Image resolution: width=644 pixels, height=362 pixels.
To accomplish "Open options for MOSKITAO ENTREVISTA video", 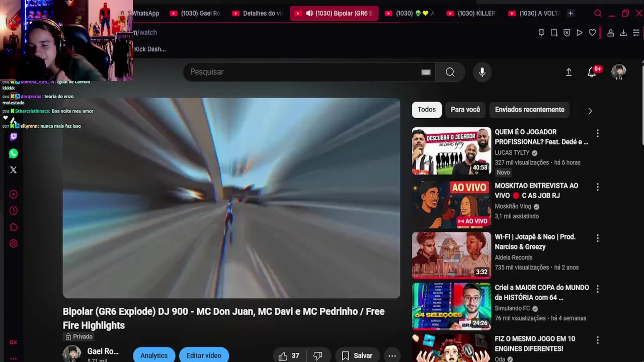I will click(x=598, y=187).
